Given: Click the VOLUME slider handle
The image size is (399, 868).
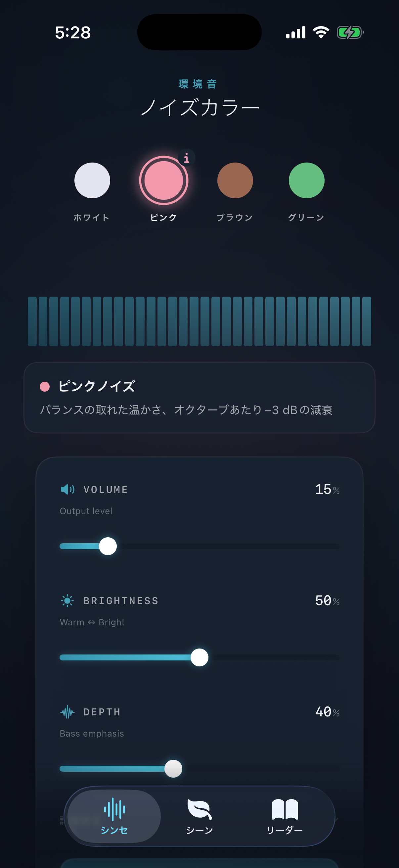Looking at the screenshot, I should 109,546.
